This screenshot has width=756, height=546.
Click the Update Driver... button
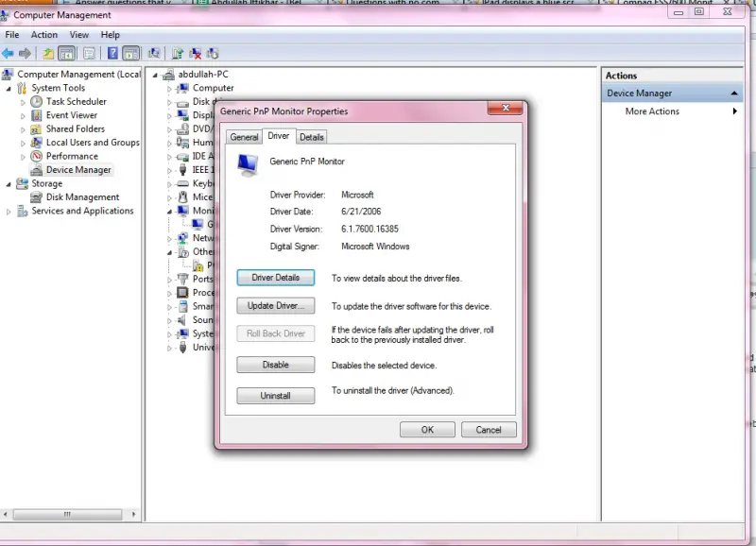pos(276,305)
